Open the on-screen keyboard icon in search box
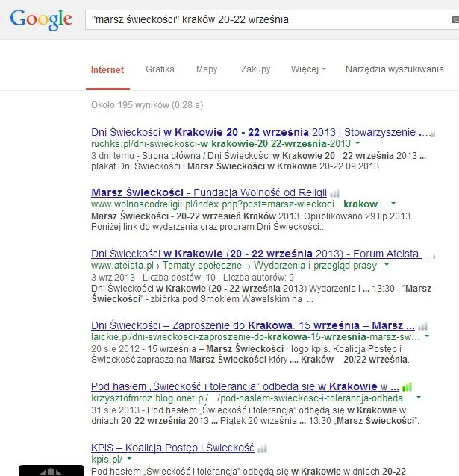Image resolution: width=459 pixels, height=476 pixels. pos(456,19)
